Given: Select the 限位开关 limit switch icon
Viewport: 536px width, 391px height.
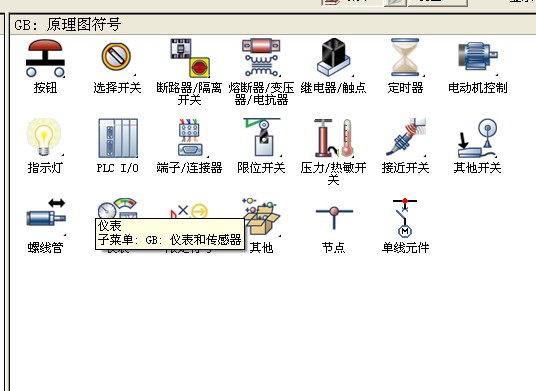Looking at the screenshot, I should 262,138.
